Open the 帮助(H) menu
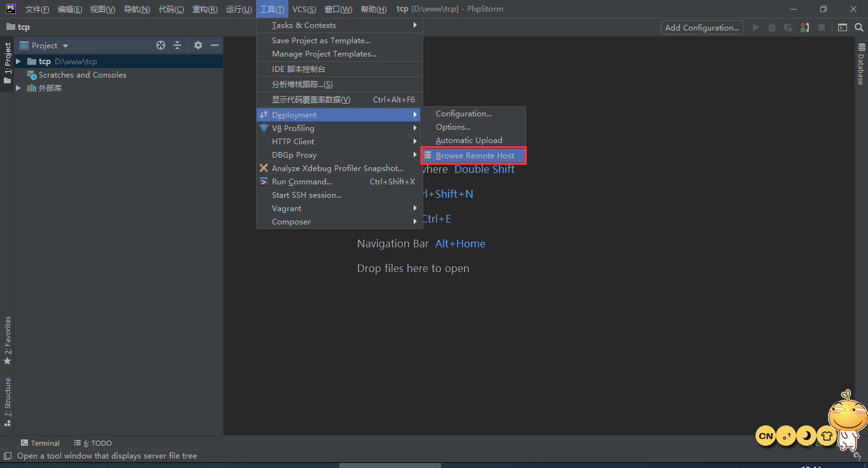 373,9
